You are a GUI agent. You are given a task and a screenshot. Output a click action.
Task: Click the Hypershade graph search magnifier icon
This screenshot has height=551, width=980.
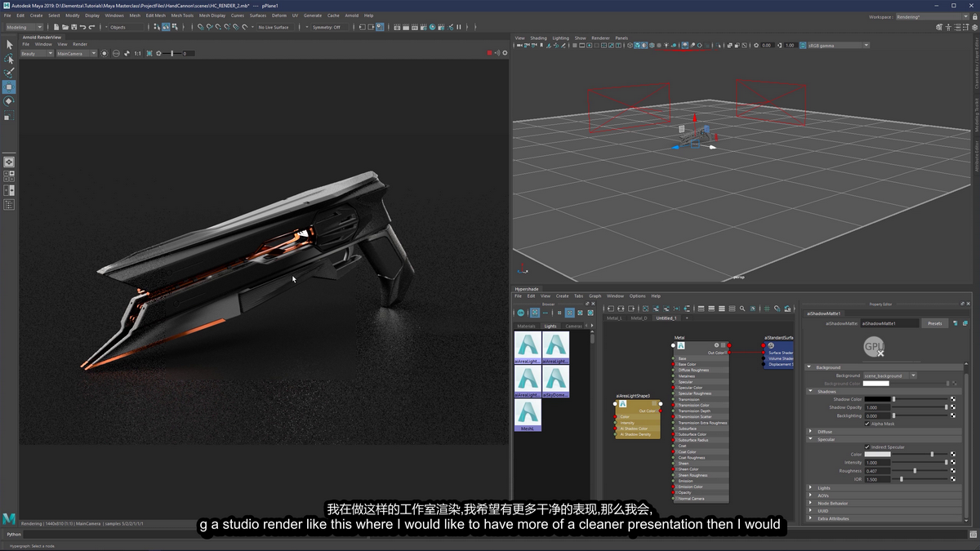pos(742,309)
